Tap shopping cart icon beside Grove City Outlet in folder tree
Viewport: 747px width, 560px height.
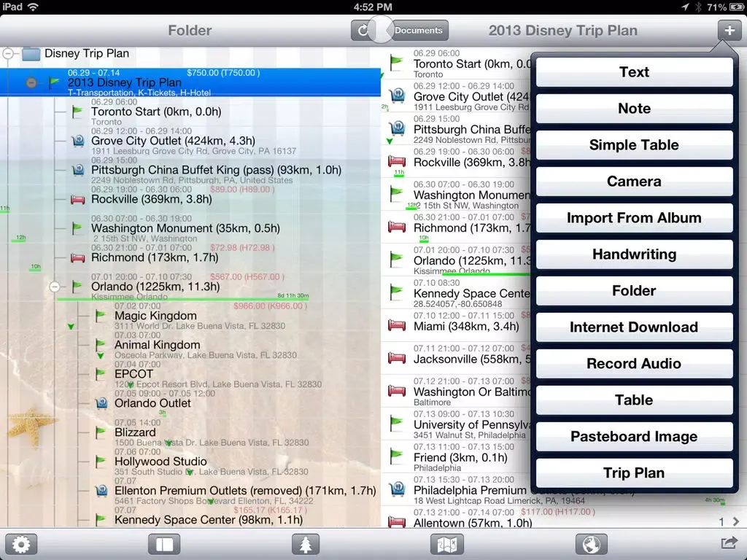[x=78, y=141]
